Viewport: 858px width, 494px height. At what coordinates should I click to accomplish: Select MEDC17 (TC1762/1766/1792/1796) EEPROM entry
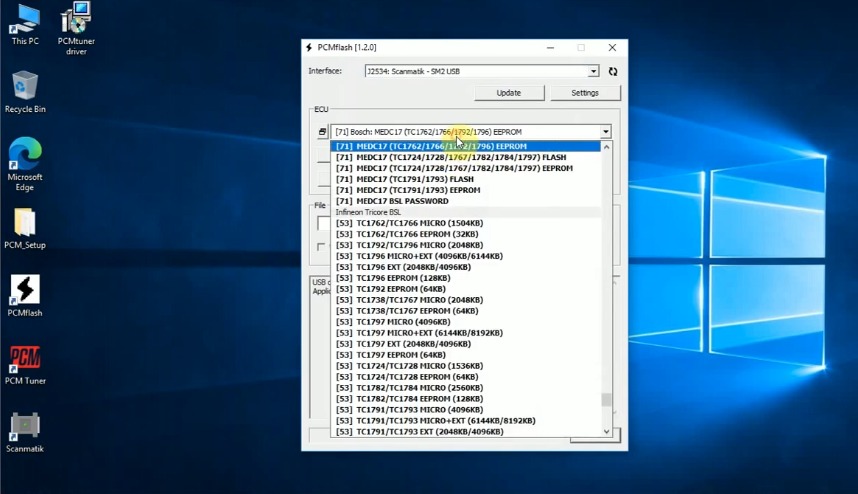click(x=465, y=146)
